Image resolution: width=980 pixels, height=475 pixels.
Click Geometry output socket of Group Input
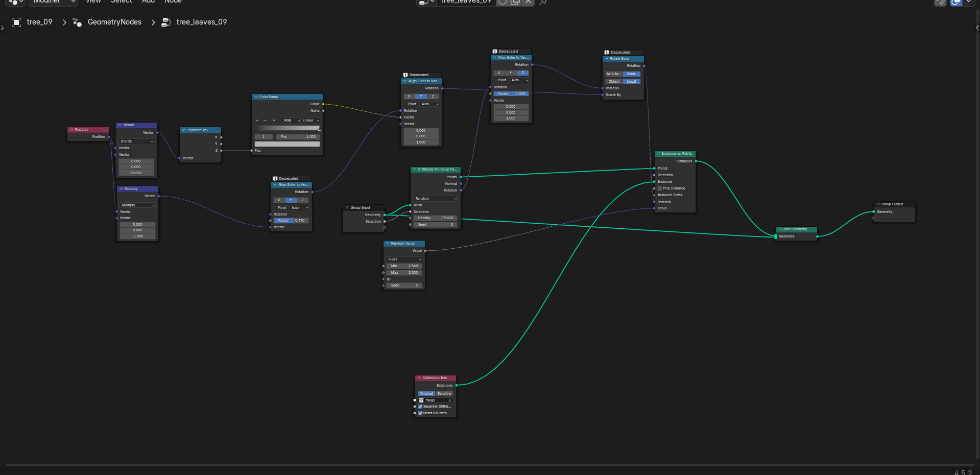click(x=385, y=215)
